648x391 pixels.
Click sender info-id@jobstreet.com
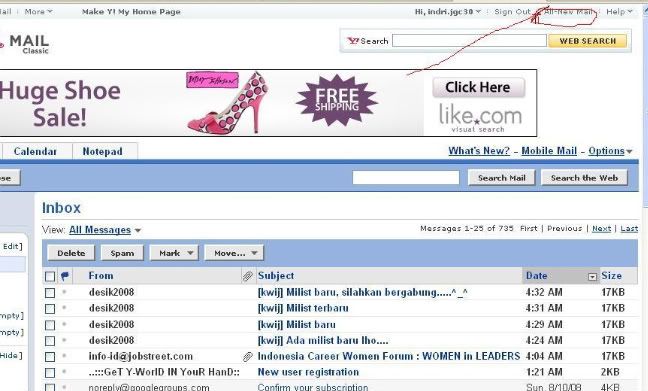coord(141,356)
